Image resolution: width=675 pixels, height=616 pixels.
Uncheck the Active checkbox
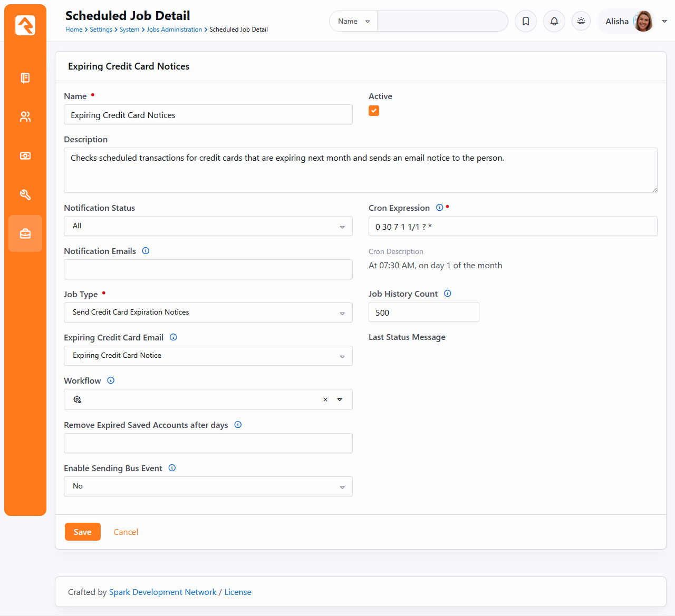pos(374,111)
